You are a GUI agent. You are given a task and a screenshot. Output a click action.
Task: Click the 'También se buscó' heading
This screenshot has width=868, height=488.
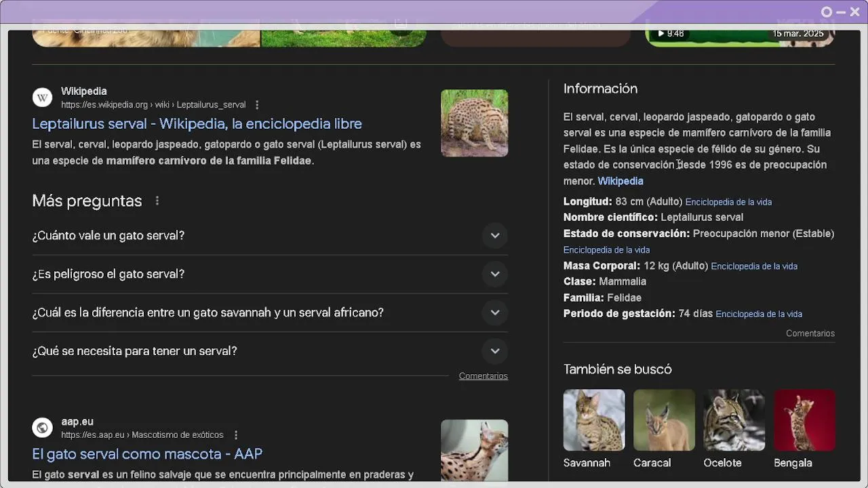[x=618, y=369]
